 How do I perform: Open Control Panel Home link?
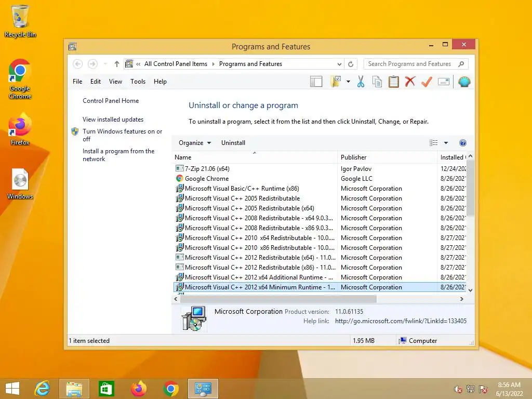click(x=111, y=101)
